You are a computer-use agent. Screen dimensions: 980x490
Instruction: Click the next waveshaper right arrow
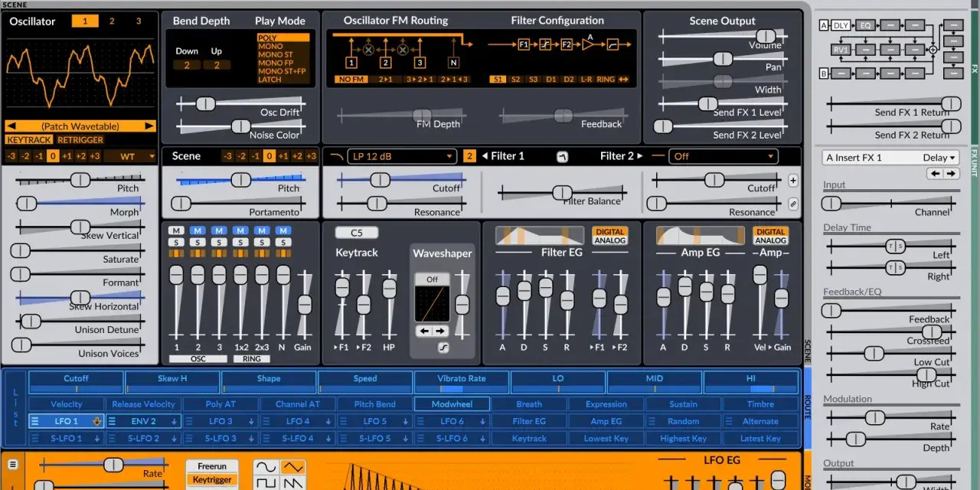point(440,331)
